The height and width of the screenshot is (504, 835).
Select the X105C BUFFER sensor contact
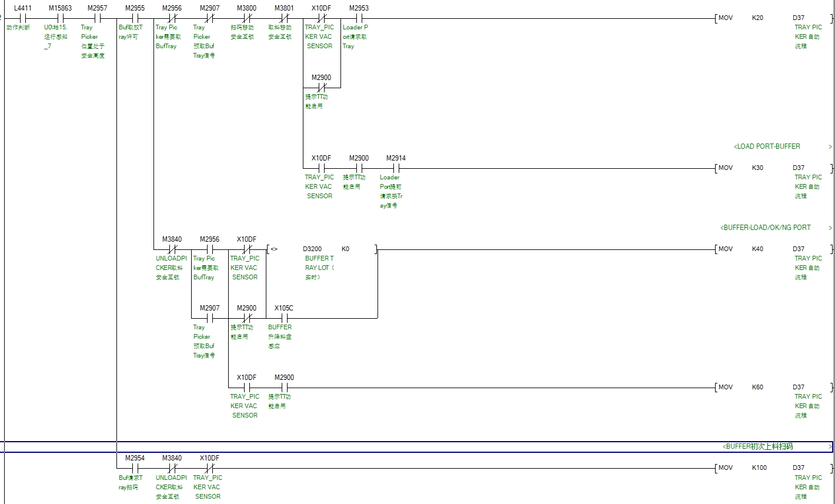tap(283, 318)
